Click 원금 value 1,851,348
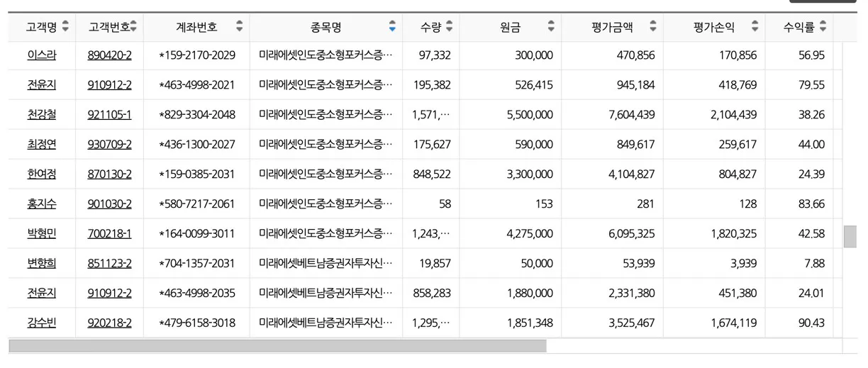Image resolution: width=868 pixels, height=368 pixels. tap(530, 323)
